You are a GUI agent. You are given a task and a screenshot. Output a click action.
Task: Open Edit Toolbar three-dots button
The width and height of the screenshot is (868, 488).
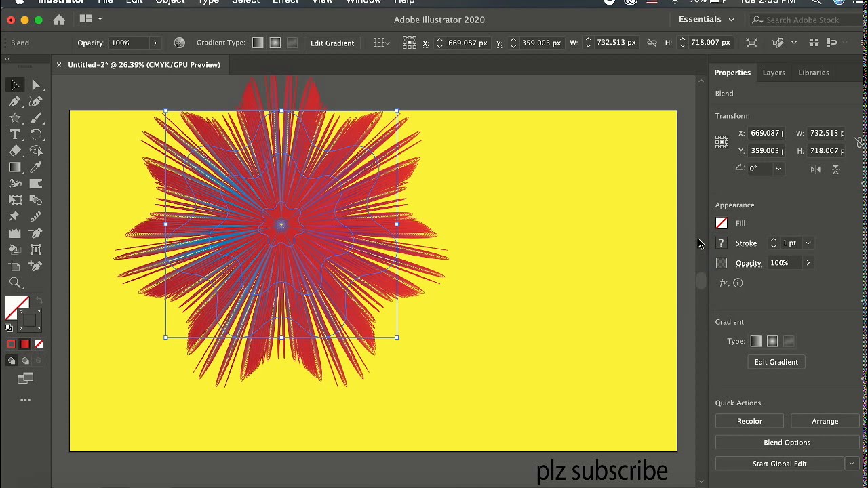(x=25, y=400)
